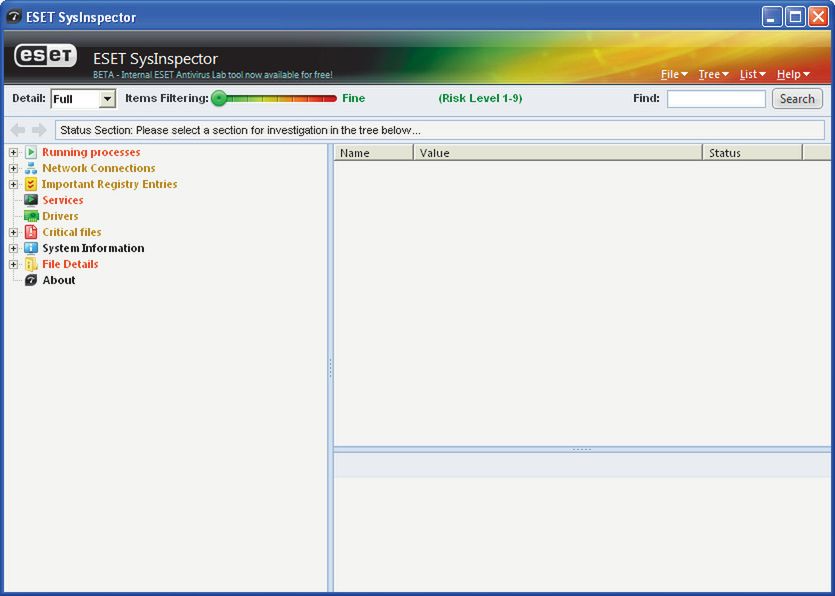Open the List menu
Image resolution: width=835 pixels, height=596 pixels.
(x=752, y=75)
